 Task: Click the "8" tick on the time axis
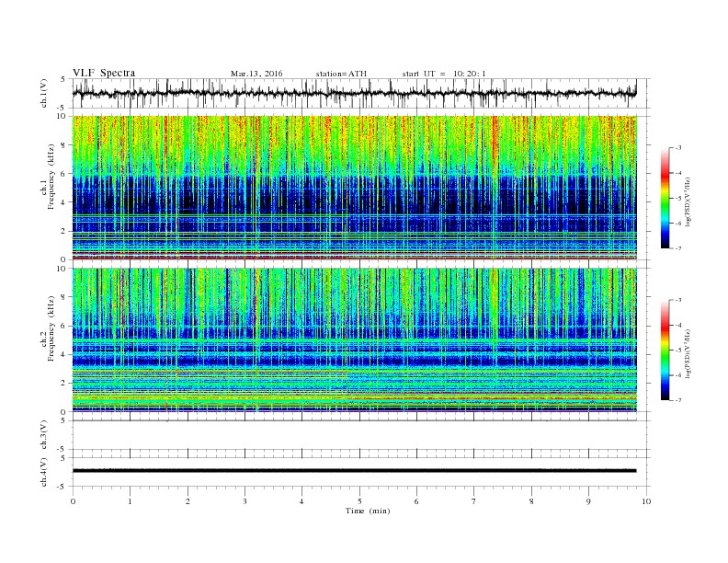531,501
